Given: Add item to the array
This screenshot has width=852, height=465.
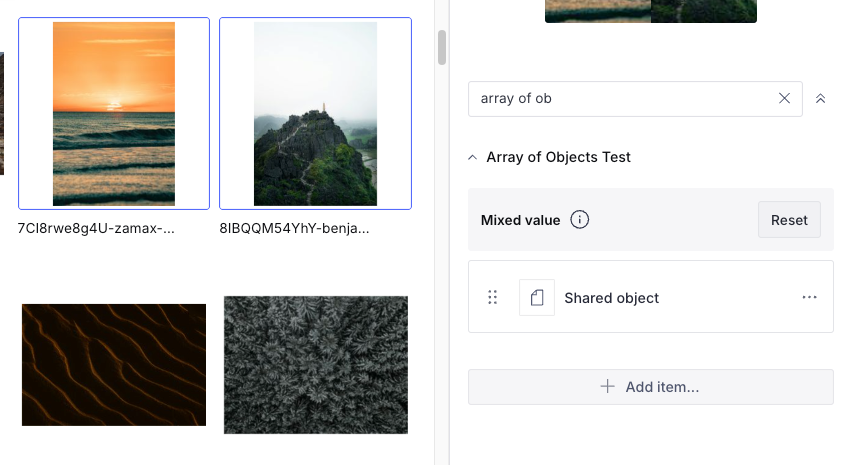Looking at the screenshot, I should pyautogui.click(x=650, y=387).
